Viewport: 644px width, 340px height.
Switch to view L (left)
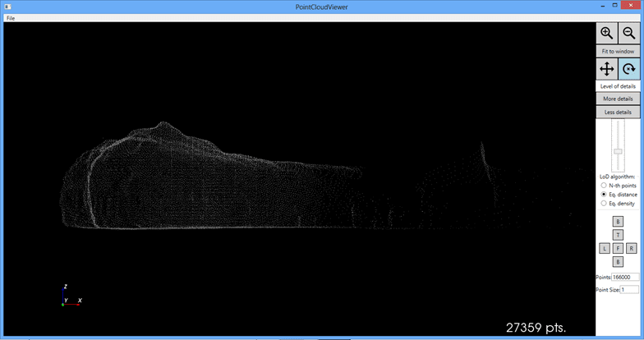(605, 248)
